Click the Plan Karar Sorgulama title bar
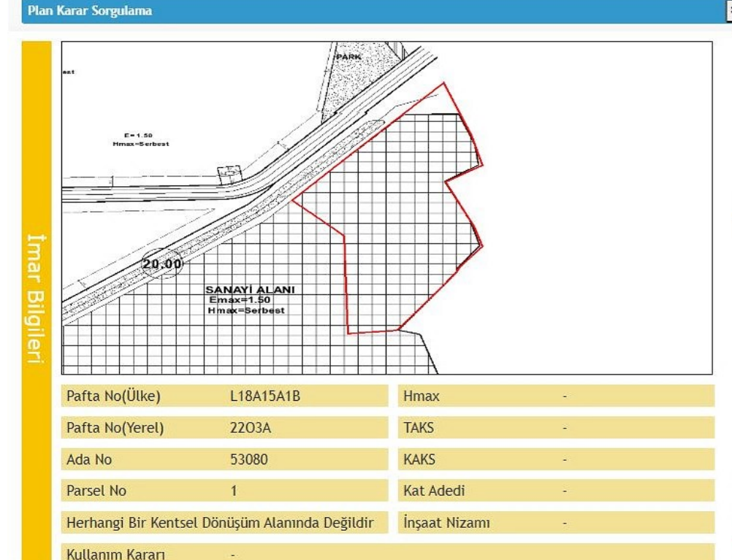Image resolution: width=732 pixels, height=560 pixels. [365, 12]
